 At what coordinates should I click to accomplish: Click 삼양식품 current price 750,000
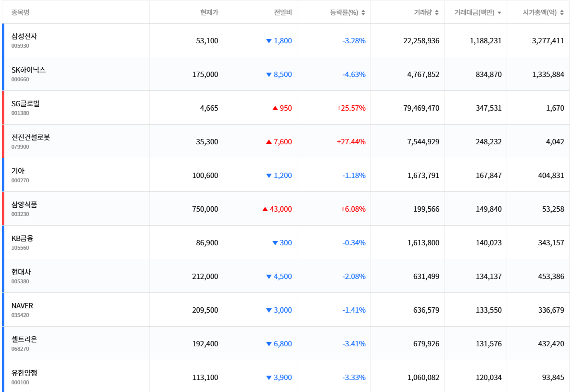pos(205,209)
